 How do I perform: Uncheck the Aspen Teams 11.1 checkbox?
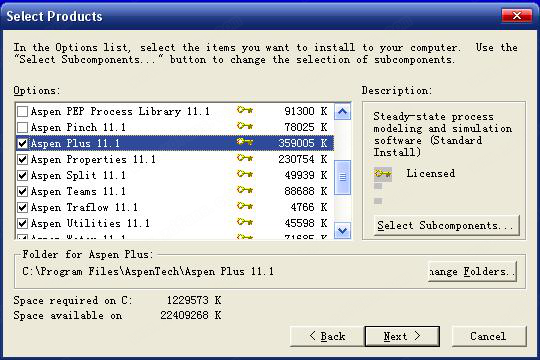tap(22, 191)
